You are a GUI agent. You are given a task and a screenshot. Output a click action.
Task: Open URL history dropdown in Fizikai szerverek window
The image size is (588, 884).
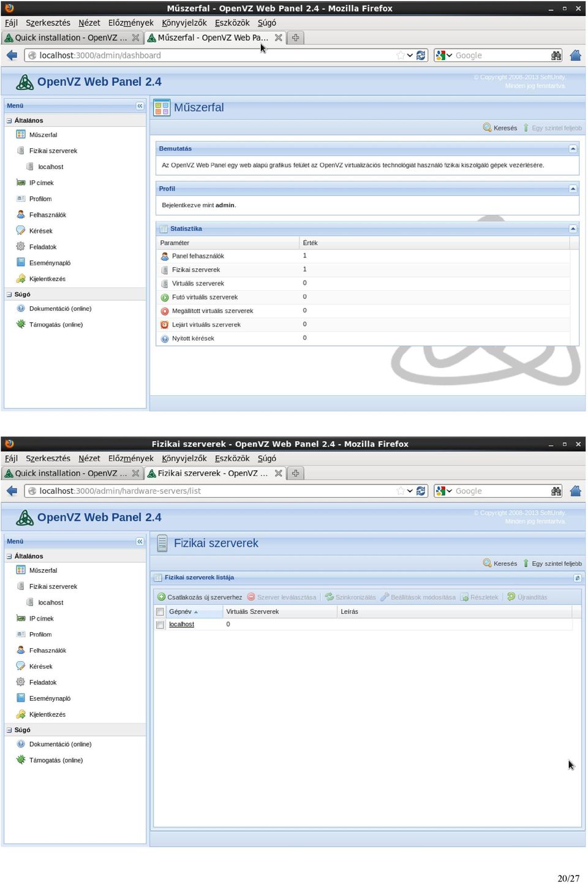coord(410,491)
